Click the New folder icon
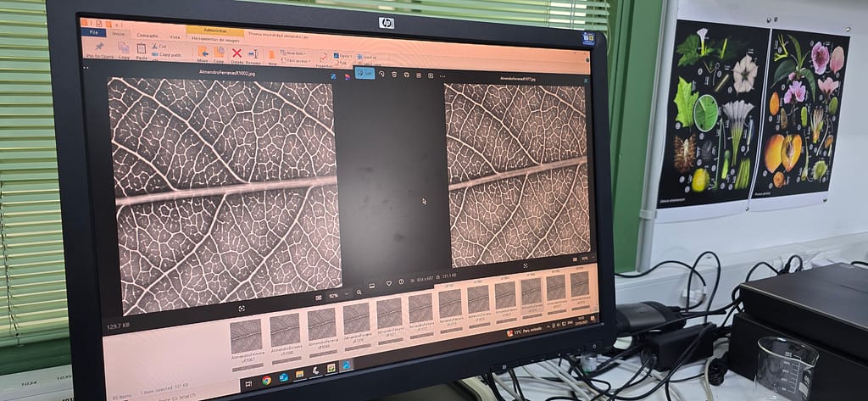This screenshot has height=401, width=868. click(x=271, y=55)
